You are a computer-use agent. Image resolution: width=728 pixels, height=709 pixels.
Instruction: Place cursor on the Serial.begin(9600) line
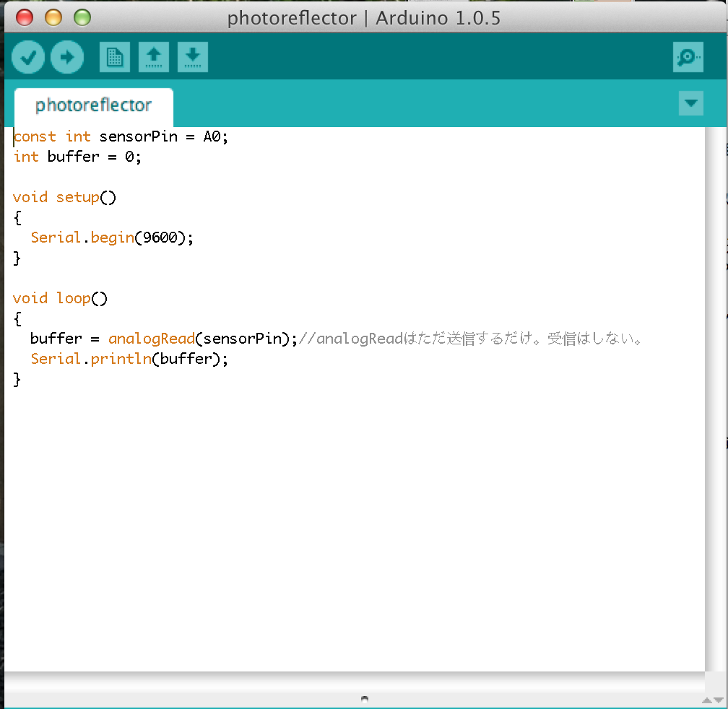pyautogui.click(x=112, y=238)
